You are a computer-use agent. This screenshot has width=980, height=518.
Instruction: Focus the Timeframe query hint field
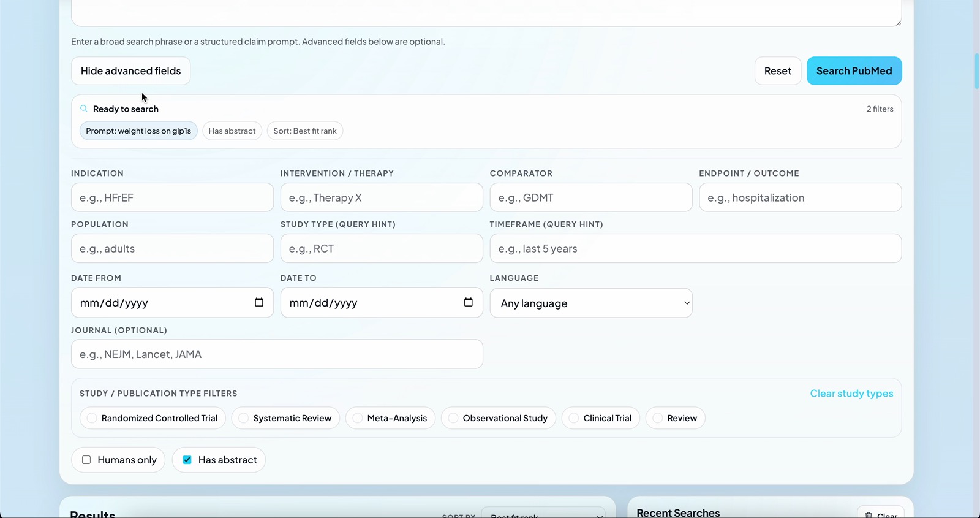[x=696, y=248]
